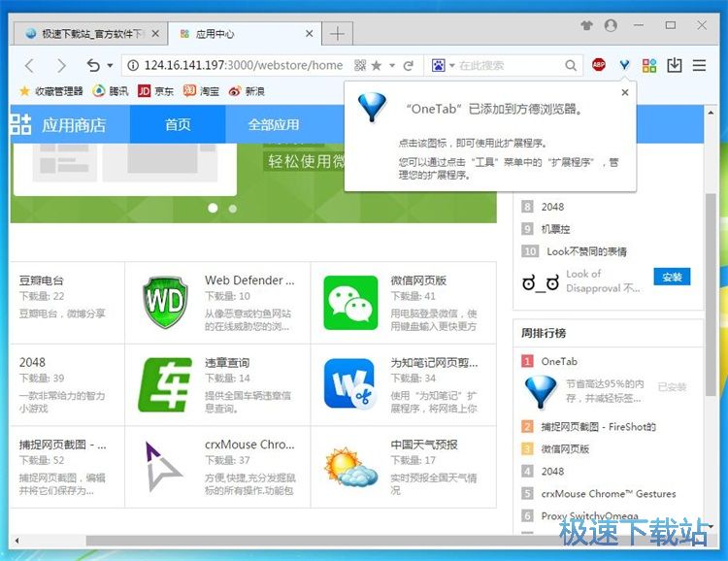Open the 腾讯 bookmark
The height and width of the screenshot is (561, 728).
[x=111, y=91]
